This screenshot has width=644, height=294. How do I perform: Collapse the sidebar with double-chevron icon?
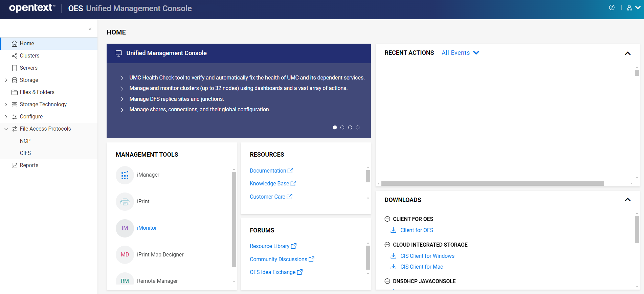tap(90, 29)
